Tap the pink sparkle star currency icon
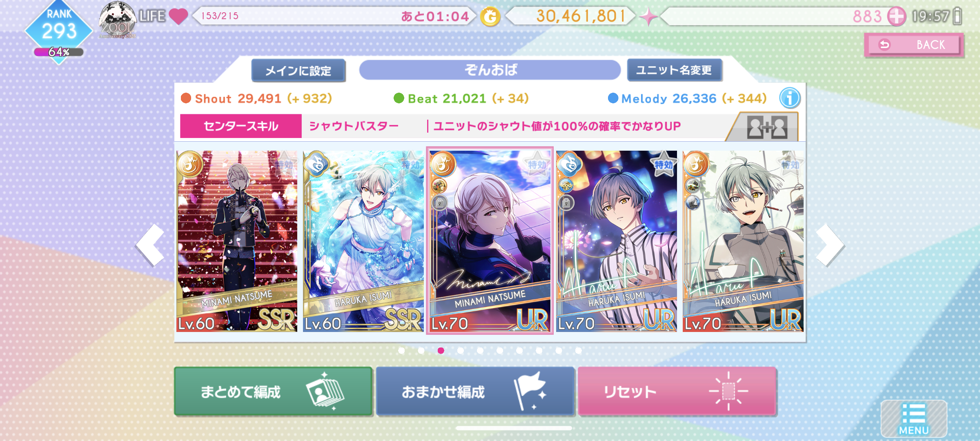 pos(648,17)
